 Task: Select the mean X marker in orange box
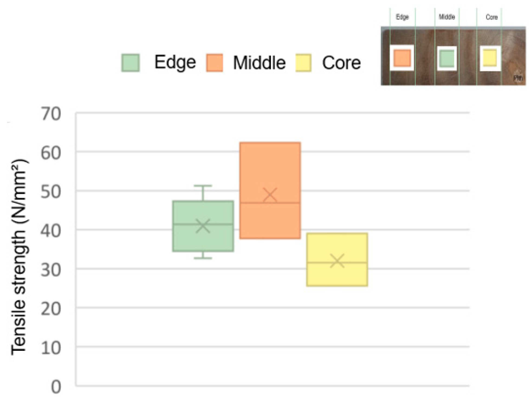click(270, 195)
